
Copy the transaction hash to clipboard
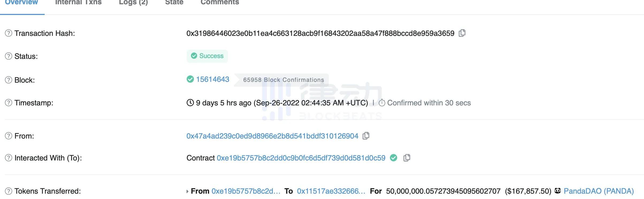point(462,33)
